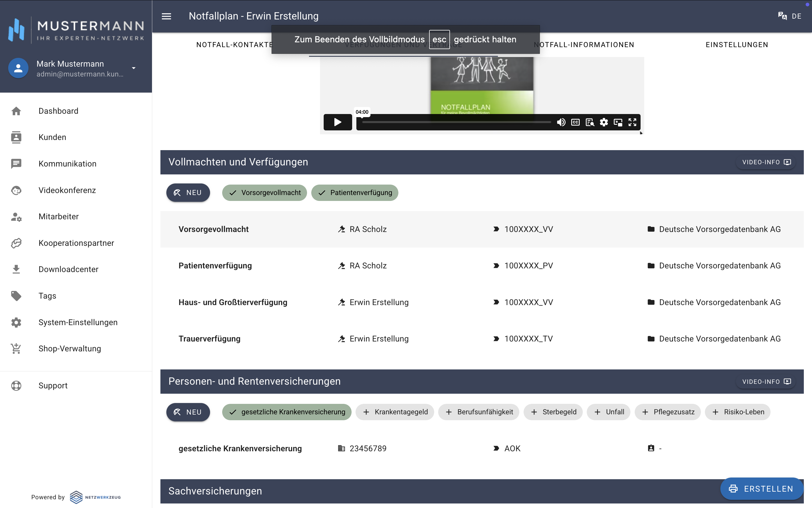Open the Netzwerkzeug powered-by link
The width and height of the screenshot is (812, 508).
pos(95,497)
